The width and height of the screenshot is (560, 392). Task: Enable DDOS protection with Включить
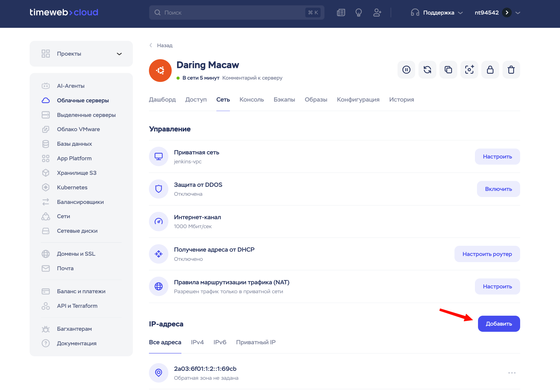click(498, 189)
